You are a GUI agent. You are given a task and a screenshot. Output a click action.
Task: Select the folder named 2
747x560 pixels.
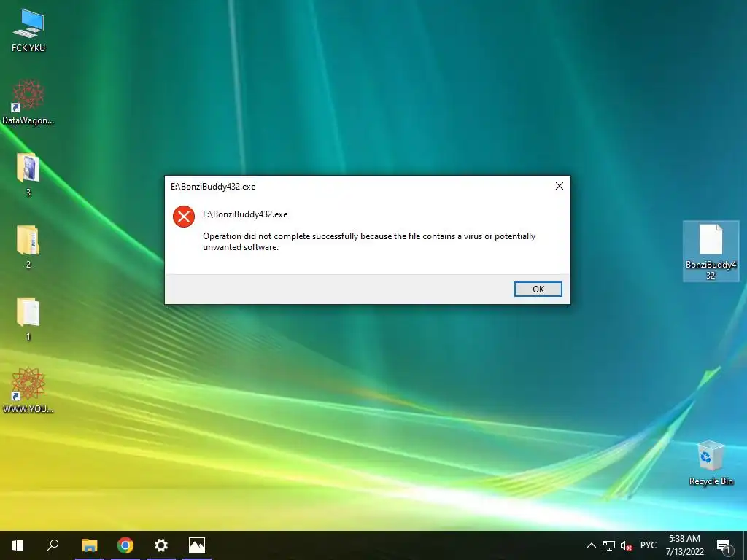(28, 246)
